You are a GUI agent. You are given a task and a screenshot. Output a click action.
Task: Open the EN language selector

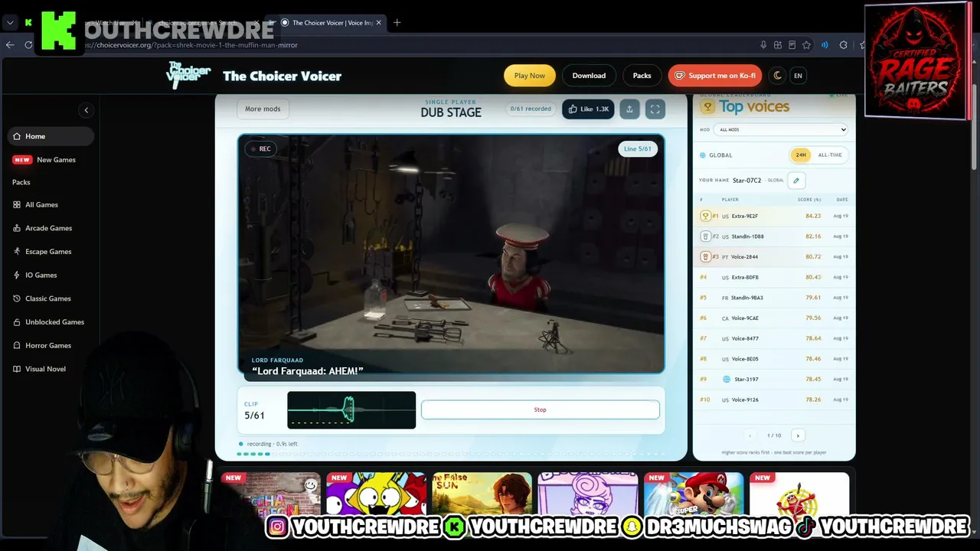(x=798, y=76)
